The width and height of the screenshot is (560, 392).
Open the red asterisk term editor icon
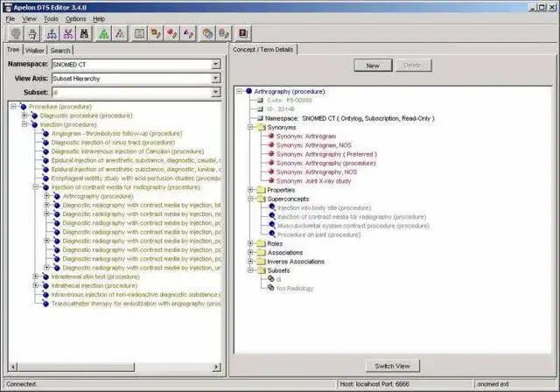tap(172, 33)
